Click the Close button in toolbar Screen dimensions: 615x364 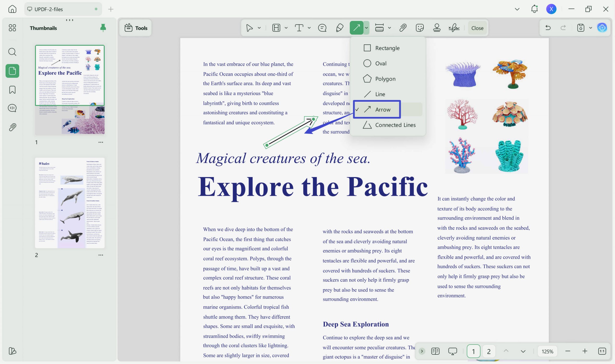pyautogui.click(x=477, y=28)
